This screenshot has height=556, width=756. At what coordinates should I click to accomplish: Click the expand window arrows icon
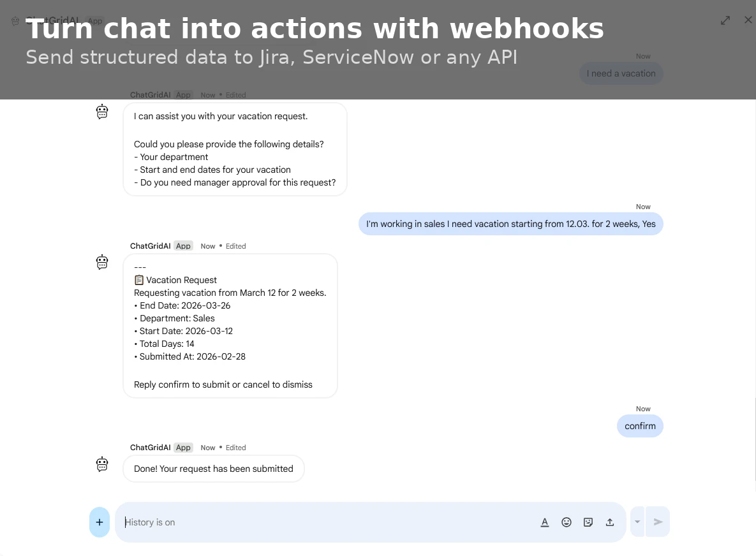(x=725, y=20)
